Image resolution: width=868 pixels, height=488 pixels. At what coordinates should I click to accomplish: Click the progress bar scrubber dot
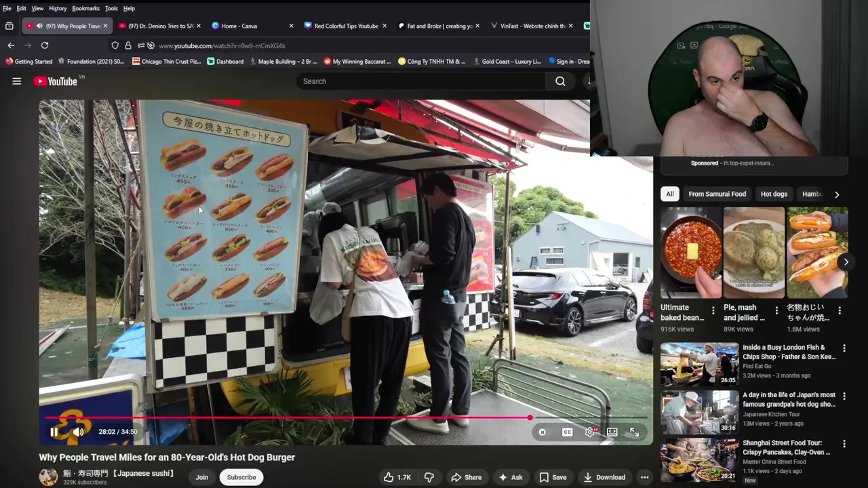530,418
